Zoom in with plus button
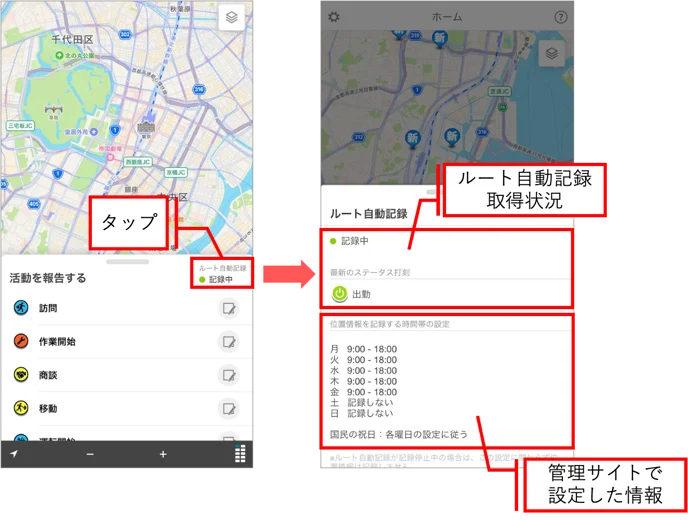Image resolution: width=688 pixels, height=520 pixels. coord(163,454)
